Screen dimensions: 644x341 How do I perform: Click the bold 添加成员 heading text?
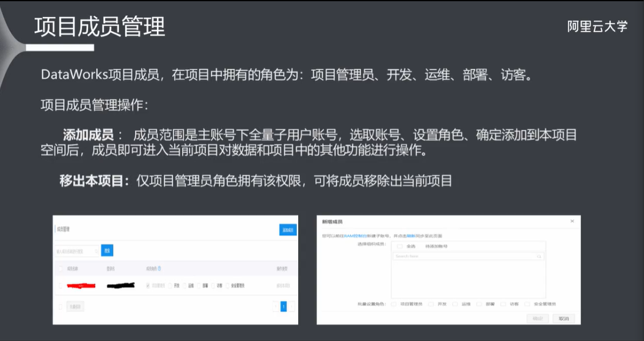pos(89,135)
